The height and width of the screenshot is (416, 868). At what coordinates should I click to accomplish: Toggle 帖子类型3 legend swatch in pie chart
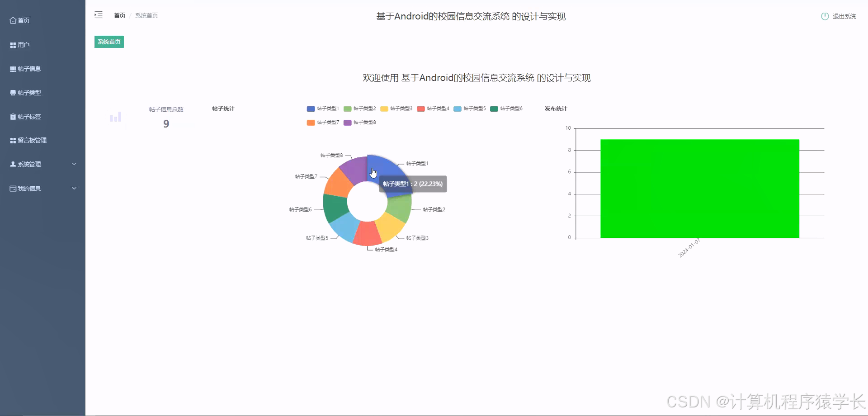pyautogui.click(x=384, y=109)
